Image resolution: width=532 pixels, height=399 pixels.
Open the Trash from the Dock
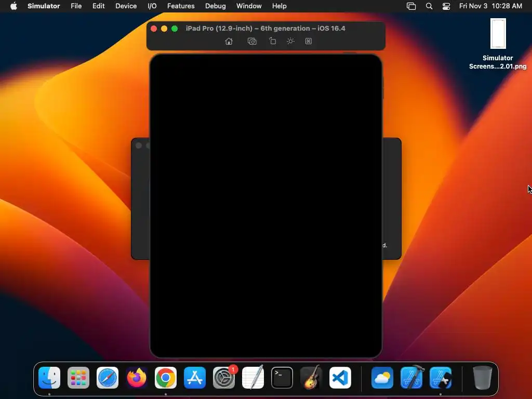483,378
